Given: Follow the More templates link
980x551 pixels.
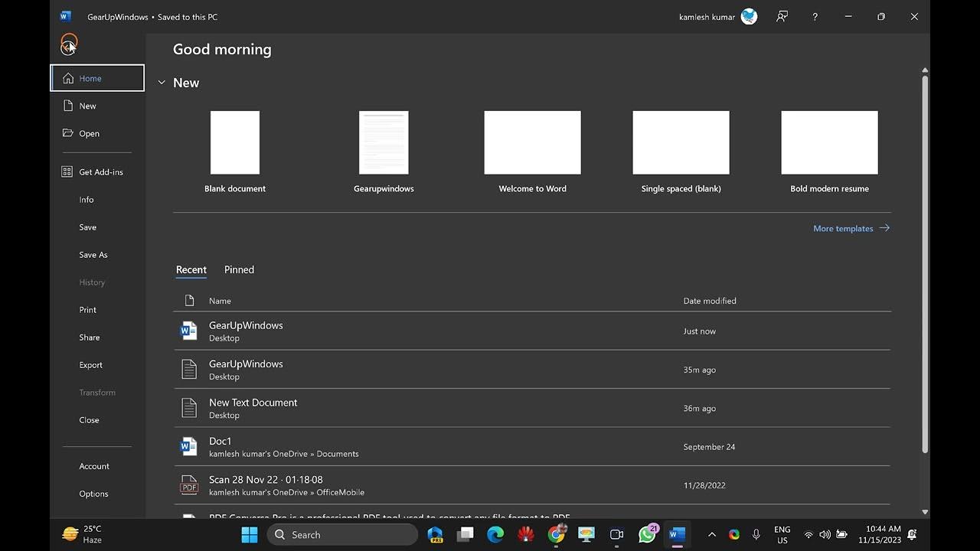Looking at the screenshot, I should [x=843, y=228].
